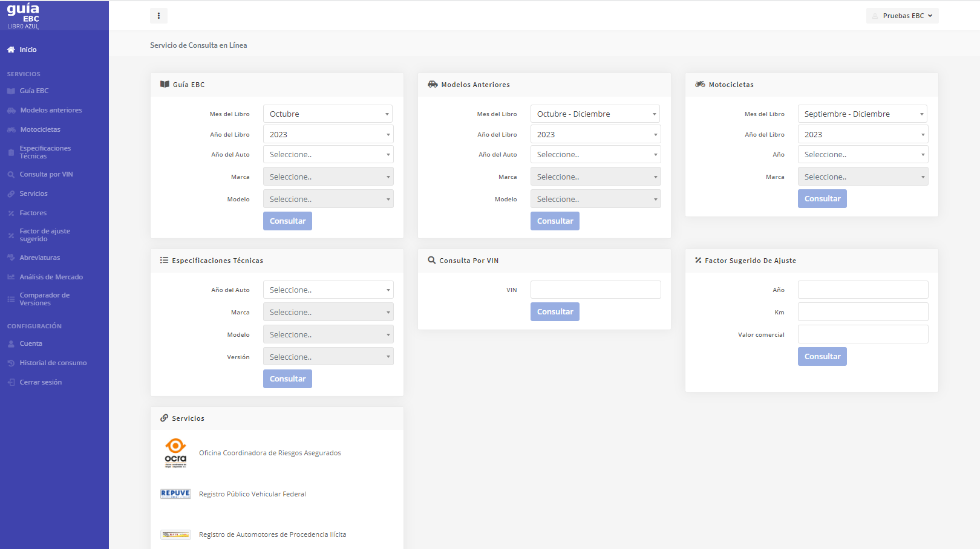Click the VIN text input field
Screen dimensions: 980x549
pyautogui.click(x=595, y=290)
